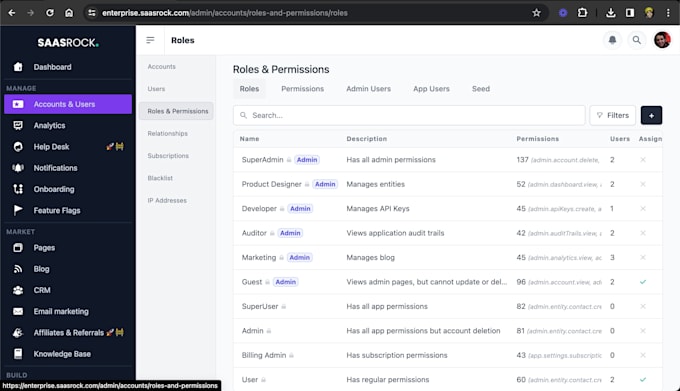
Task: Open the header search magnifier icon
Action: [636, 40]
